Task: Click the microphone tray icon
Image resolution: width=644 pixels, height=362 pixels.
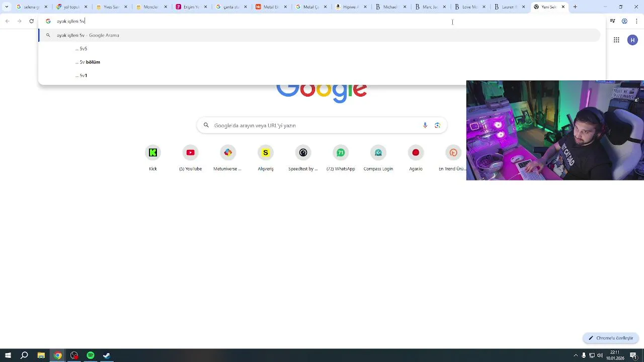Action: click(x=584, y=355)
